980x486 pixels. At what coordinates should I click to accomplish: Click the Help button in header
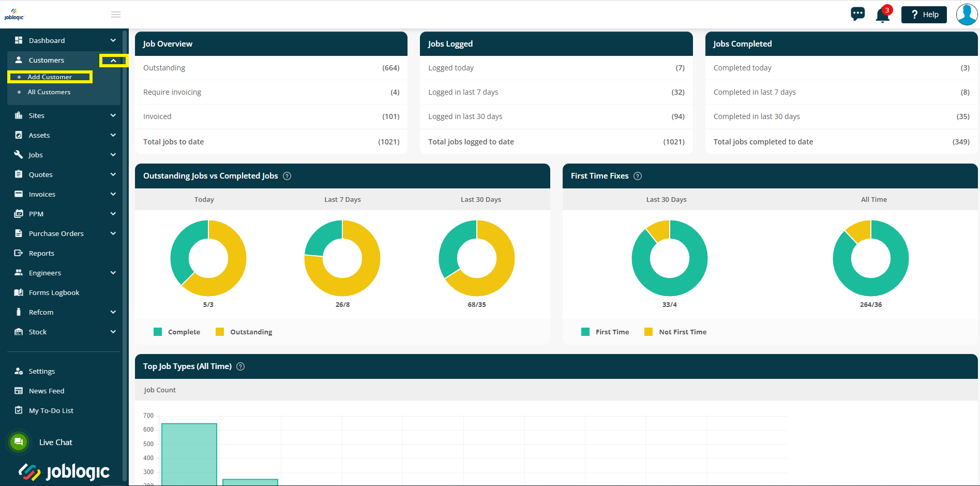point(924,14)
